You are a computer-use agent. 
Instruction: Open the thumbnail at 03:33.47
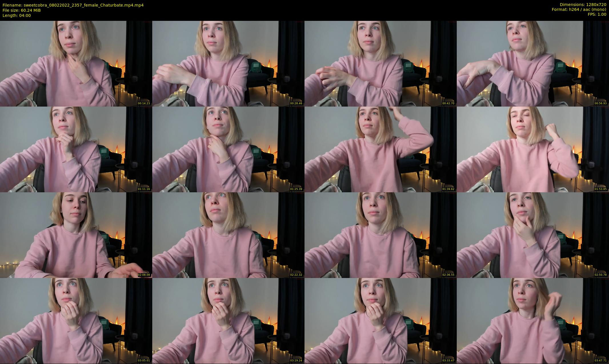[380, 321]
